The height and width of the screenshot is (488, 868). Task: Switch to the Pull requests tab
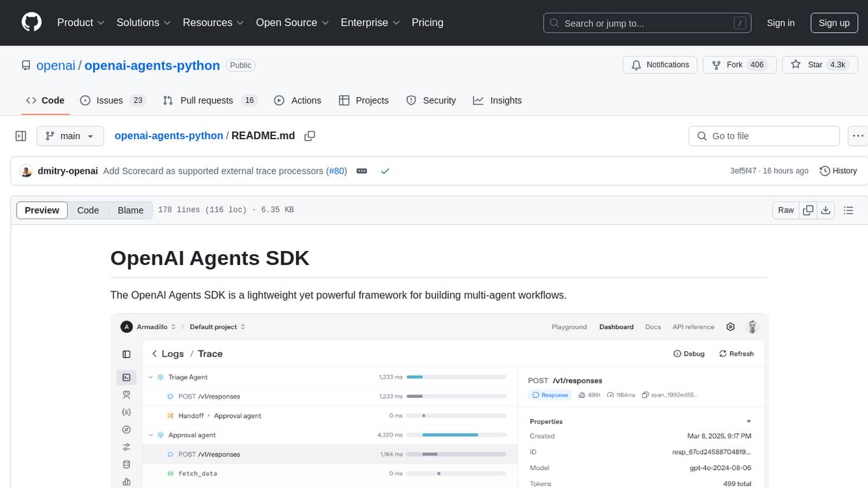coord(210,100)
